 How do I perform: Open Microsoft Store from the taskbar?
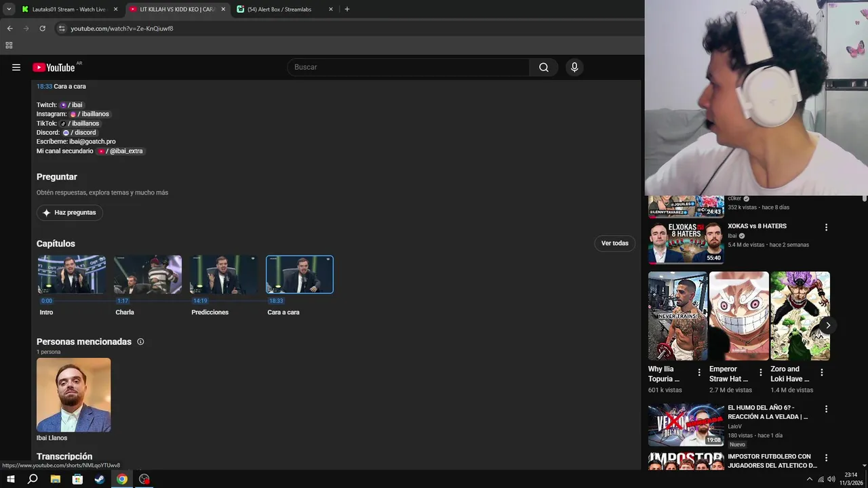coord(77,479)
